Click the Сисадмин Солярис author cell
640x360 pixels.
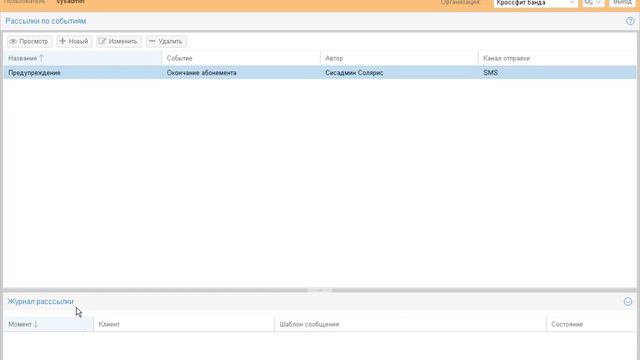[399, 73]
